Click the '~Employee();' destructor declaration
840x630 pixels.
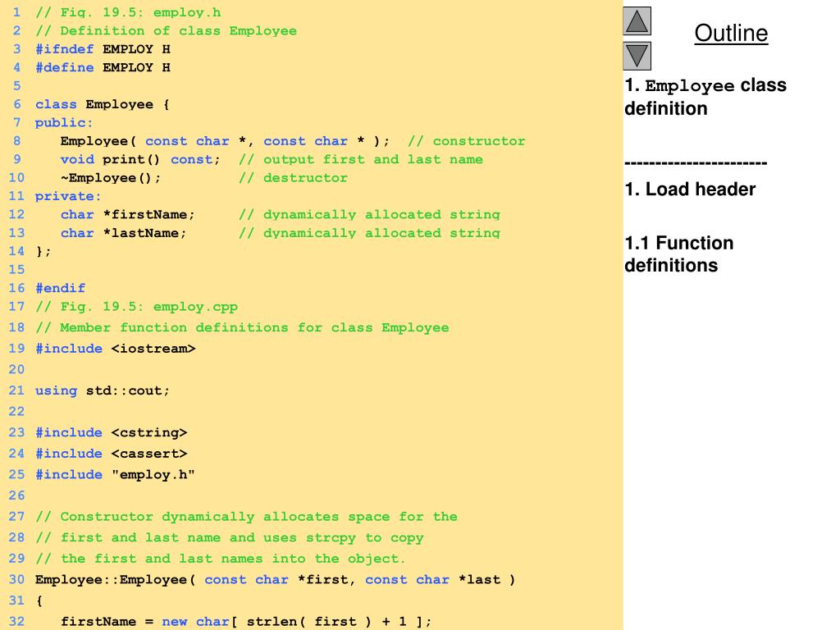click(x=111, y=178)
